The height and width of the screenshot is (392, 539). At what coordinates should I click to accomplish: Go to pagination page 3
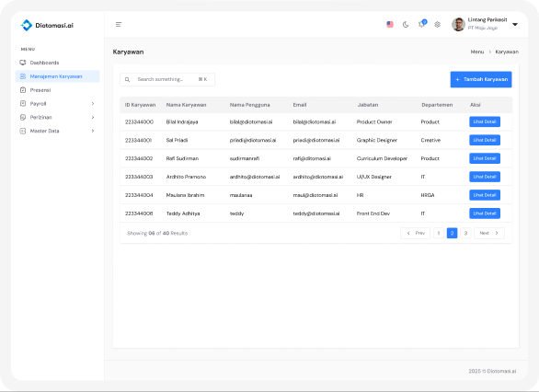click(465, 233)
